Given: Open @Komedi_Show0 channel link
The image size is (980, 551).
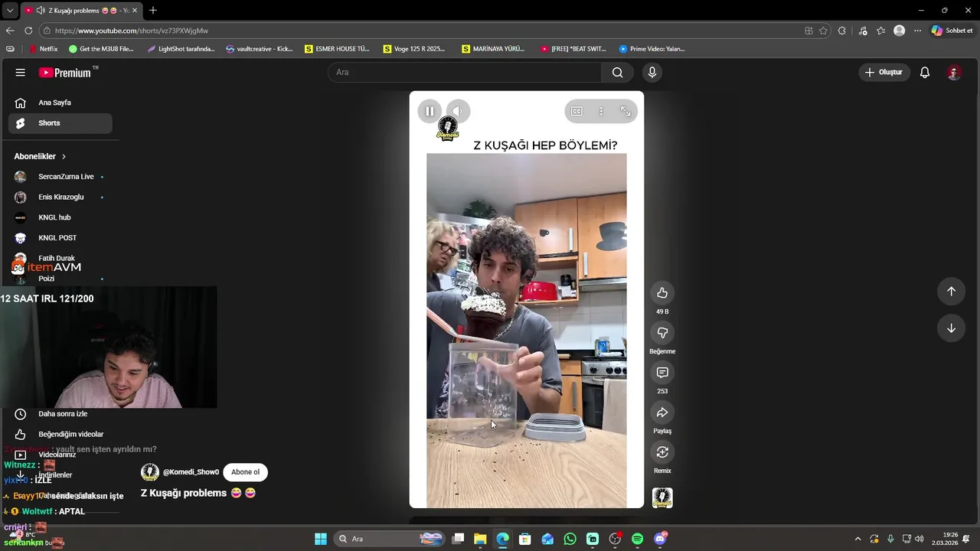Looking at the screenshot, I should click(x=191, y=472).
